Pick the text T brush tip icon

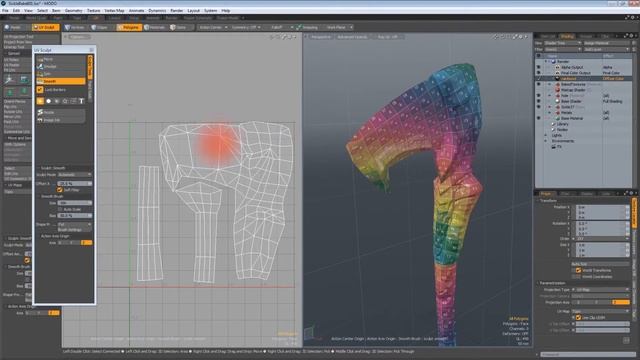[x=81, y=101]
